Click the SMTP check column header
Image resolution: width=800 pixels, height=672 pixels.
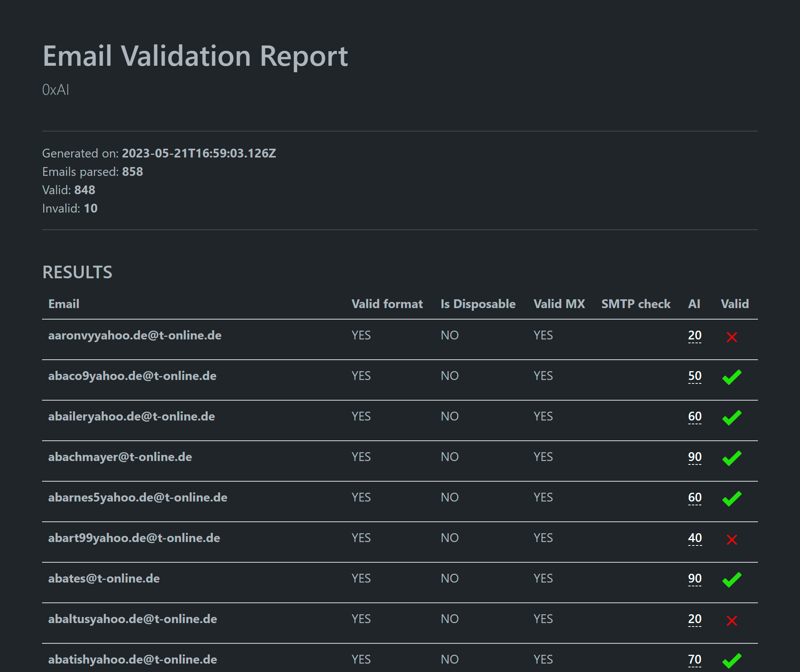pyautogui.click(x=636, y=304)
